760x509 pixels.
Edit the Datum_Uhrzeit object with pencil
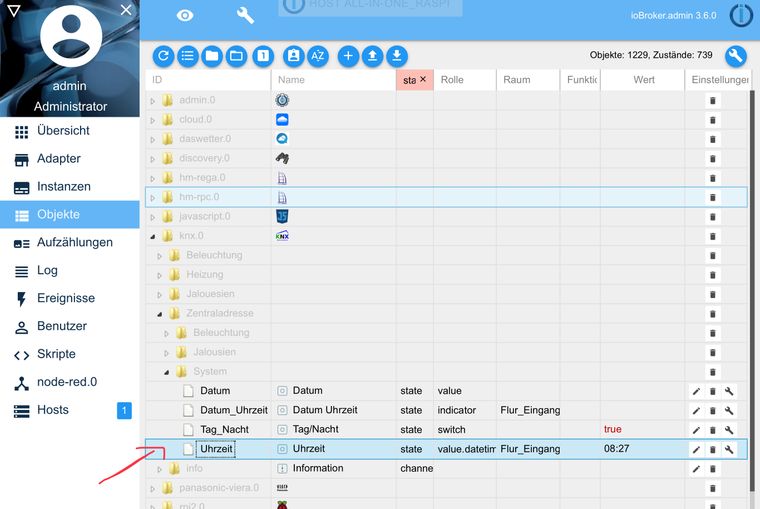pos(697,411)
